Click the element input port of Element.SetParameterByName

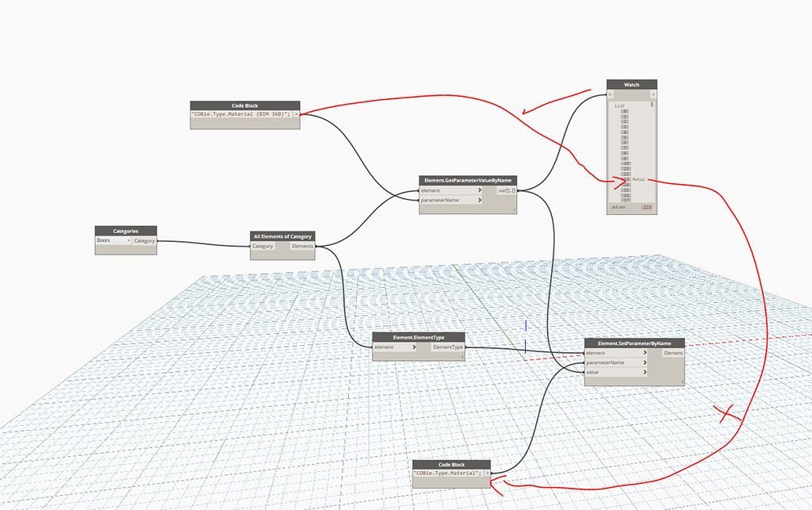pyautogui.click(x=585, y=353)
